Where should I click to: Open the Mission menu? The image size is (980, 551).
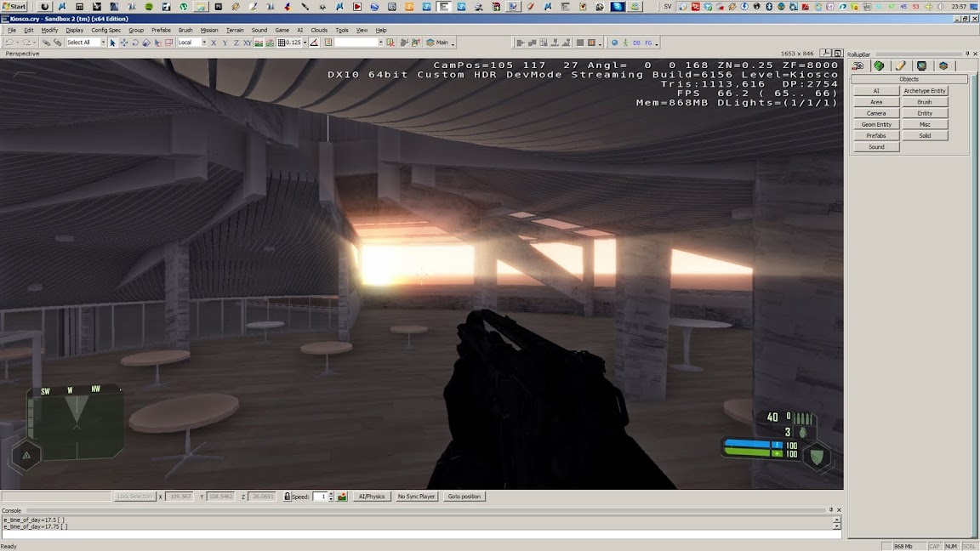(x=209, y=30)
